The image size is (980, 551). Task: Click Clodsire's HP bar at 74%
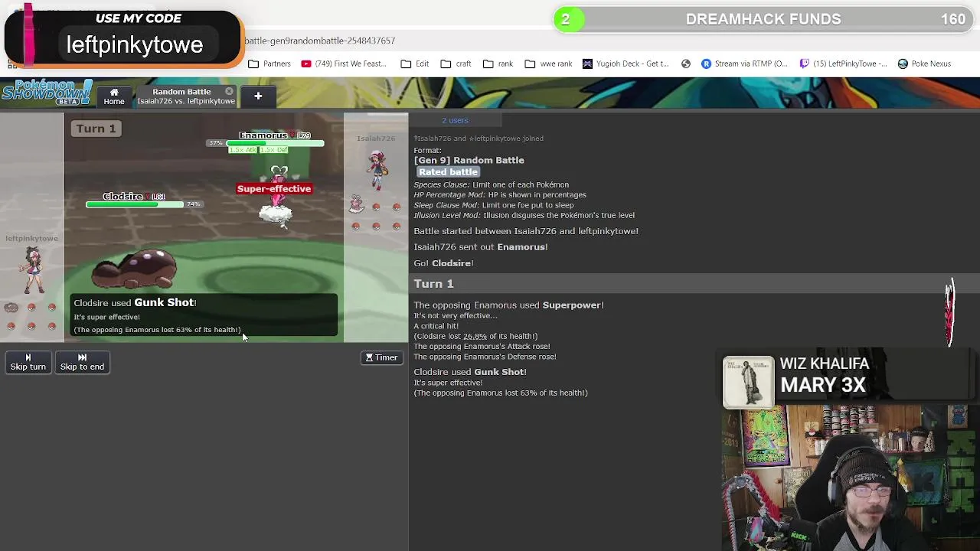[135, 204]
